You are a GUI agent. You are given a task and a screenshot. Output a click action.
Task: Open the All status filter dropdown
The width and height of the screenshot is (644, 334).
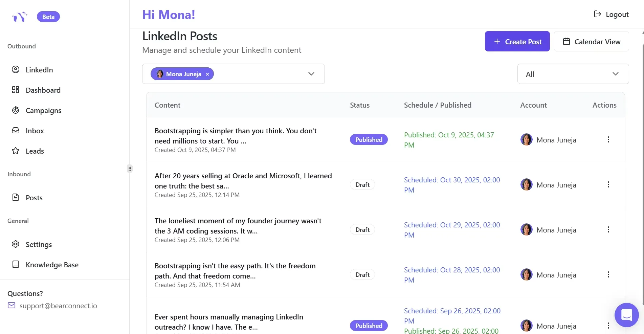pyautogui.click(x=573, y=74)
